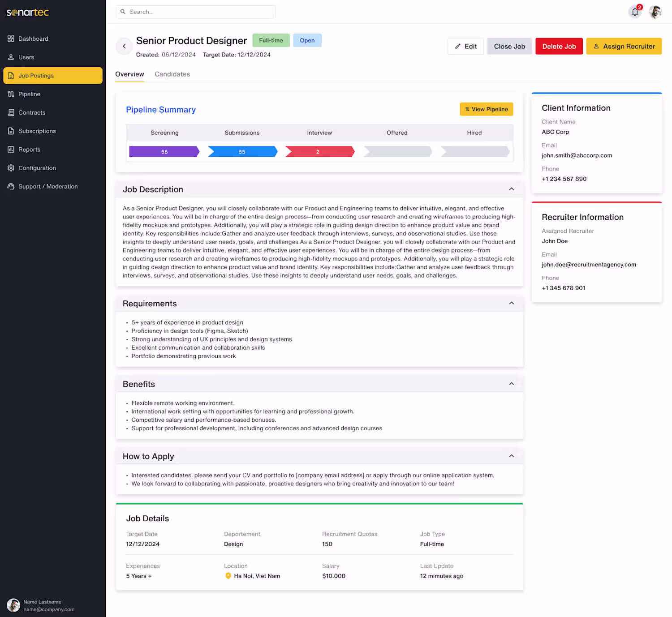Image resolution: width=672 pixels, height=617 pixels.
Task: Click the location pin icon beside Ha Noi
Action: [228, 576]
